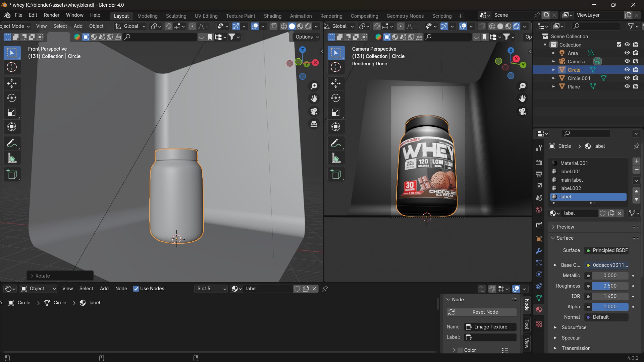The height and width of the screenshot is (362, 644).
Task: Select Material.001 in material list
Action: click(x=588, y=163)
